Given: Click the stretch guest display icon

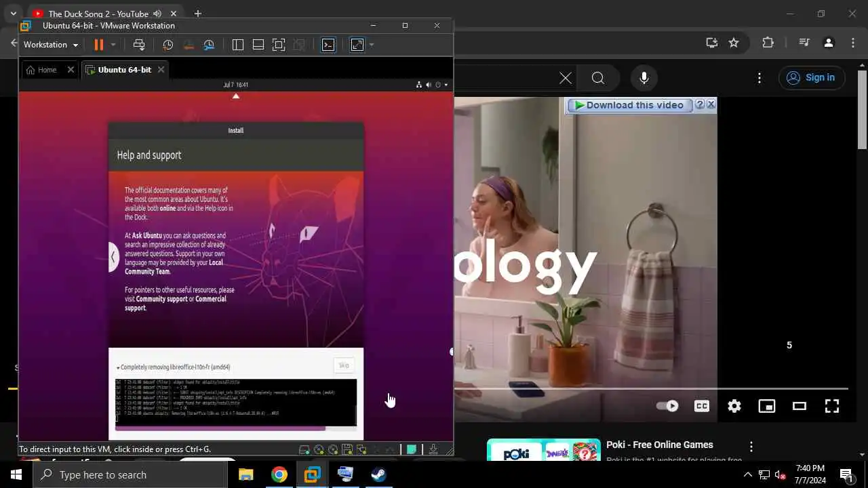Looking at the screenshot, I should (357, 45).
